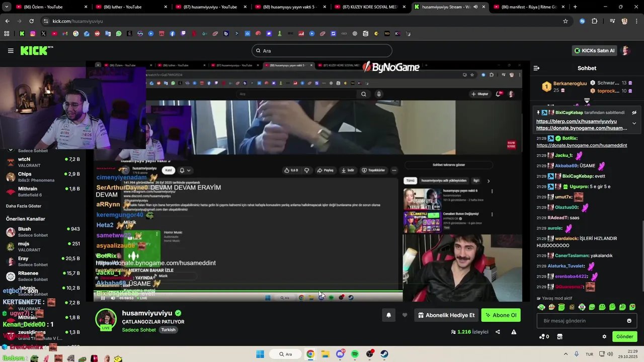644x362 pixels.
Task: Mute the stream player volume
Action: tap(113, 298)
